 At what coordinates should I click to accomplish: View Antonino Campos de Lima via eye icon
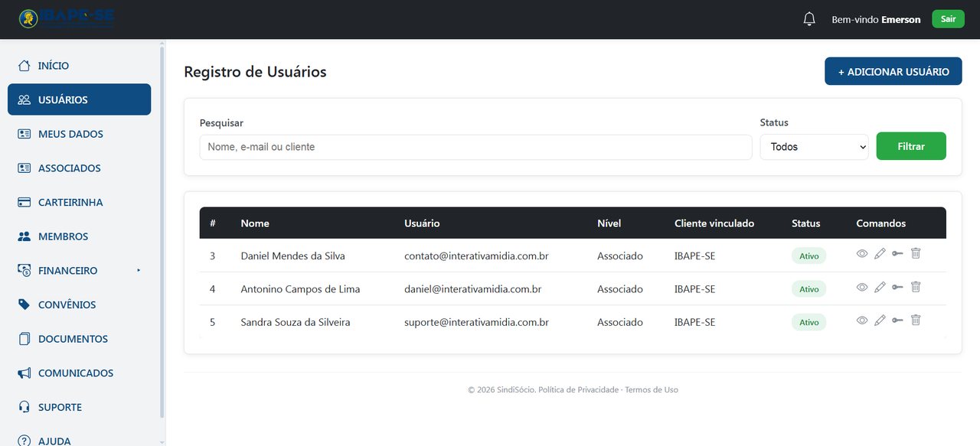pyautogui.click(x=862, y=287)
